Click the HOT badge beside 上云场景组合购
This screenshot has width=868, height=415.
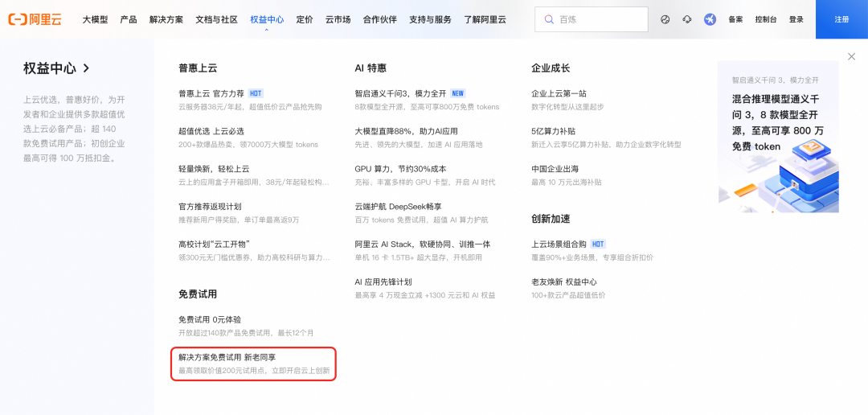598,244
